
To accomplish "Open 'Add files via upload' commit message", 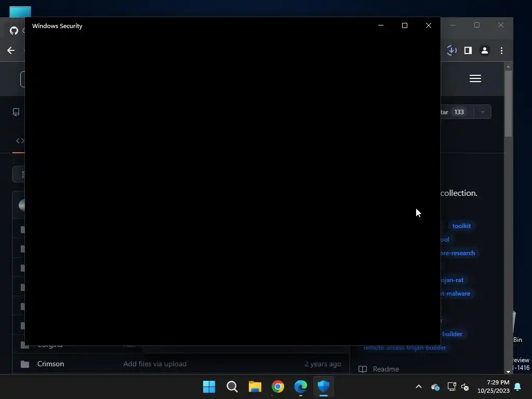I will [x=155, y=364].
